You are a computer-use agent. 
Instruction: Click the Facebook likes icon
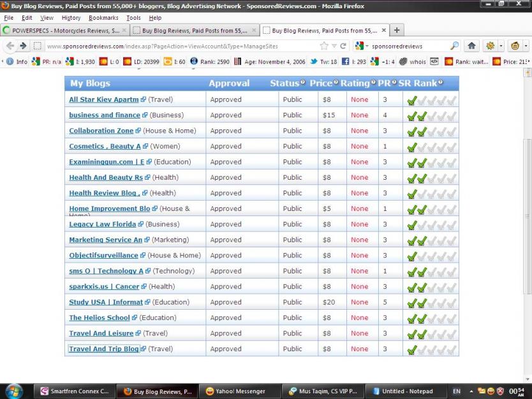point(345,61)
